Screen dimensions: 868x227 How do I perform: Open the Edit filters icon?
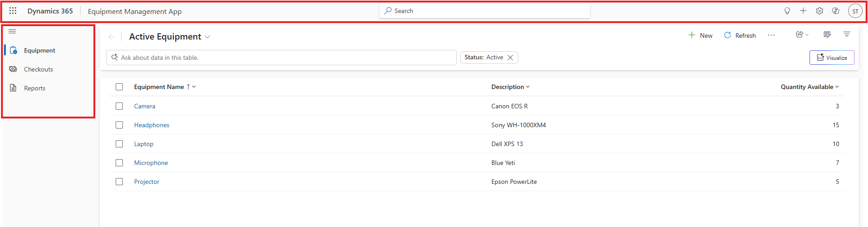pos(847,35)
